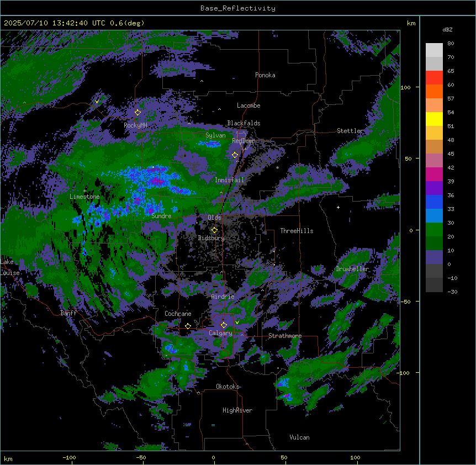
Task: Click the Strathmore label
Action: point(285,336)
